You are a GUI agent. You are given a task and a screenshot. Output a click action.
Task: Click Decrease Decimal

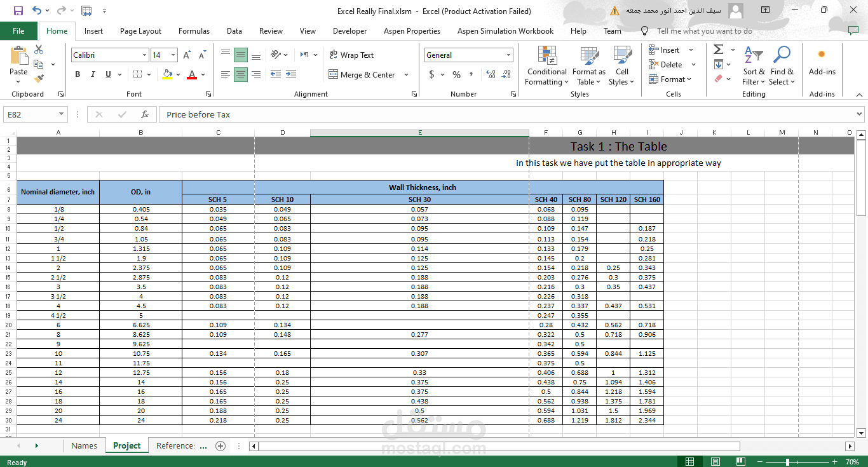(506, 74)
